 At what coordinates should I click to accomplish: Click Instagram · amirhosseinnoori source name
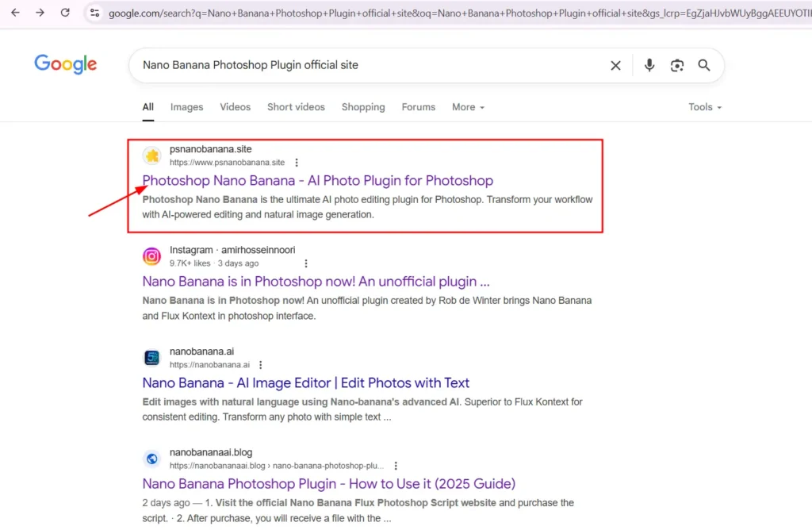tap(232, 250)
